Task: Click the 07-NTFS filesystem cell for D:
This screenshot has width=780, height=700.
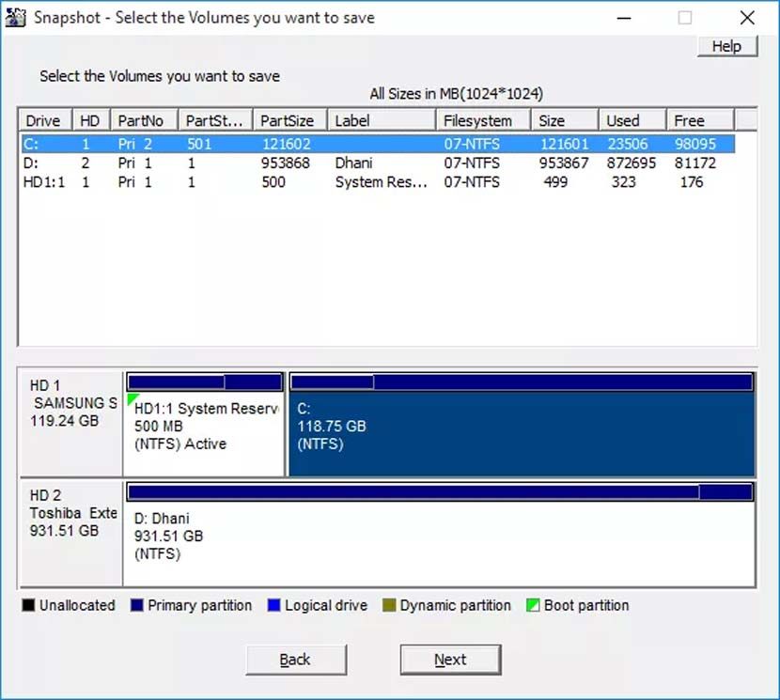Action: pyautogui.click(x=472, y=163)
